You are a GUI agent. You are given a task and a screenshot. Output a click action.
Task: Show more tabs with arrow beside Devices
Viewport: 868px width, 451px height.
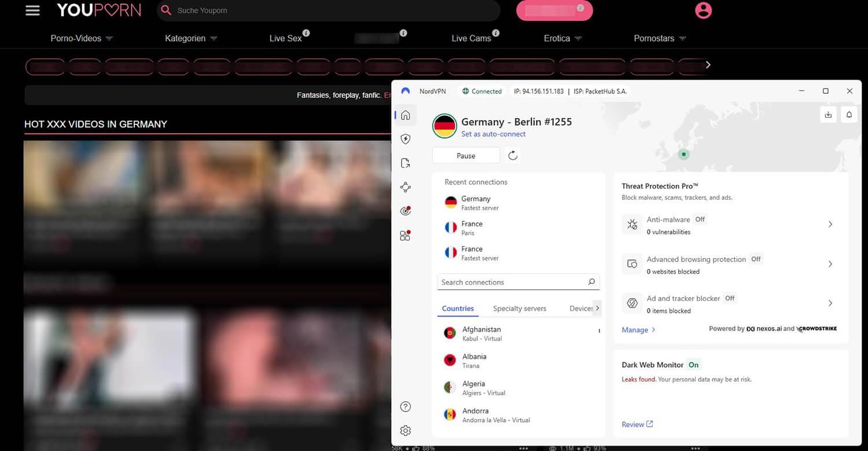(597, 308)
